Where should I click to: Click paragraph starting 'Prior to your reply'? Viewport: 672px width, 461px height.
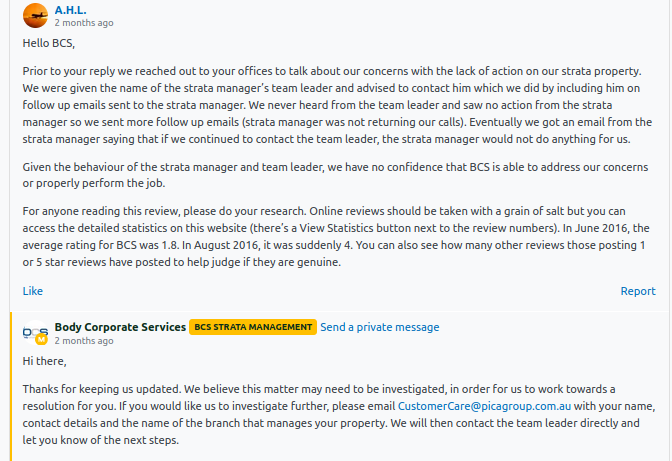(x=337, y=105)
